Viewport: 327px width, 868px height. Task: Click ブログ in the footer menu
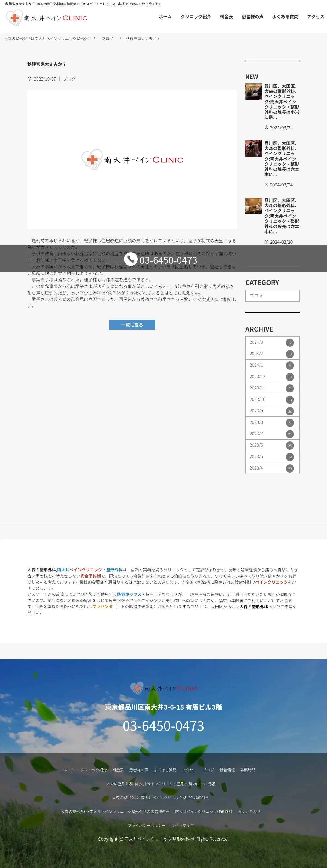pos(208,770)
